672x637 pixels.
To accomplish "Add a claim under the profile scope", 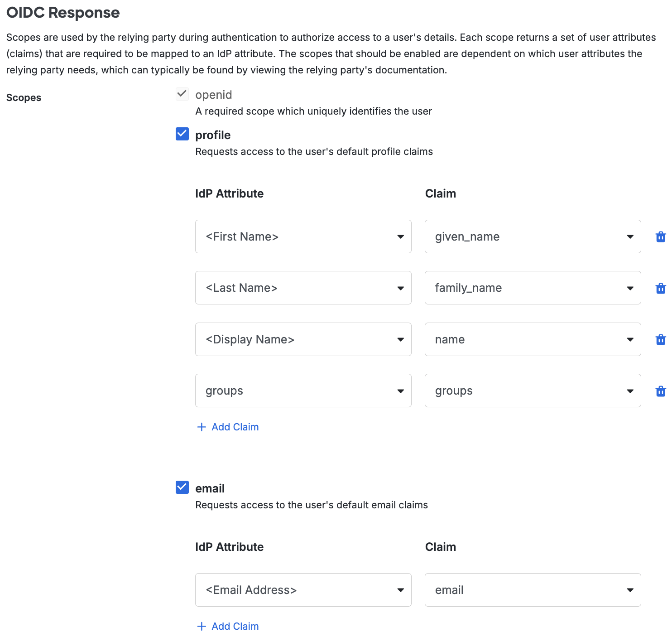I will [227, 427].
